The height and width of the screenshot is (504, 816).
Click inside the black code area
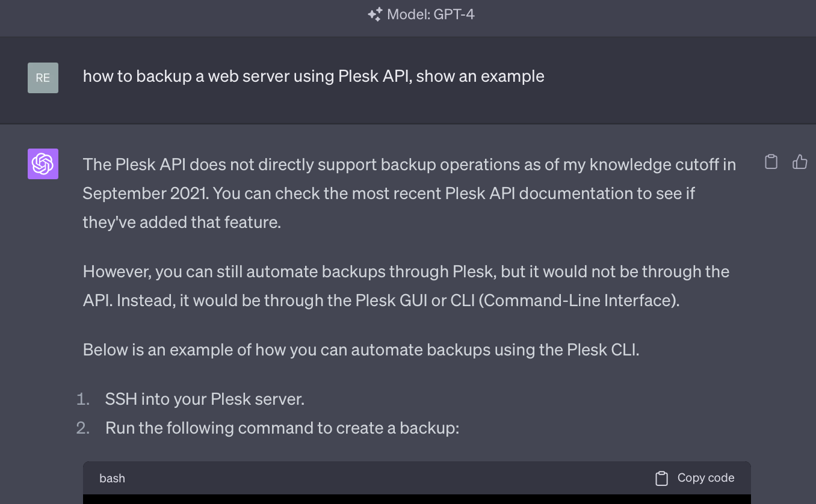click(x=416, y=499)
